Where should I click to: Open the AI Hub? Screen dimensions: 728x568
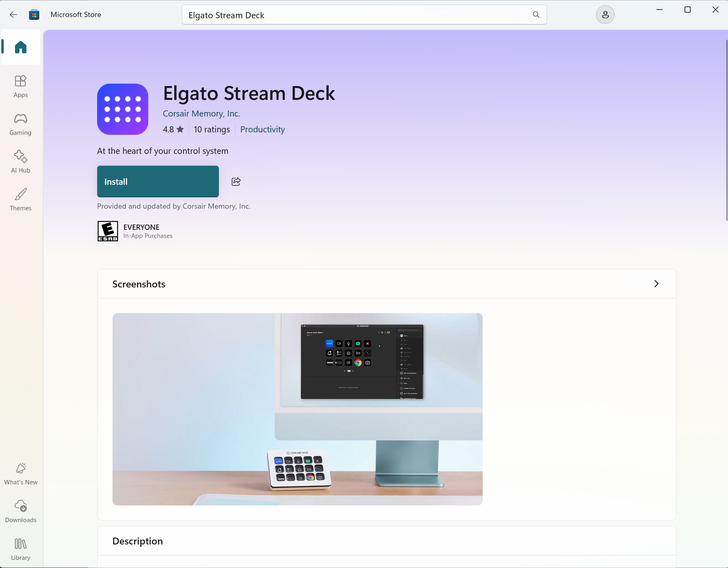[20, 161]
